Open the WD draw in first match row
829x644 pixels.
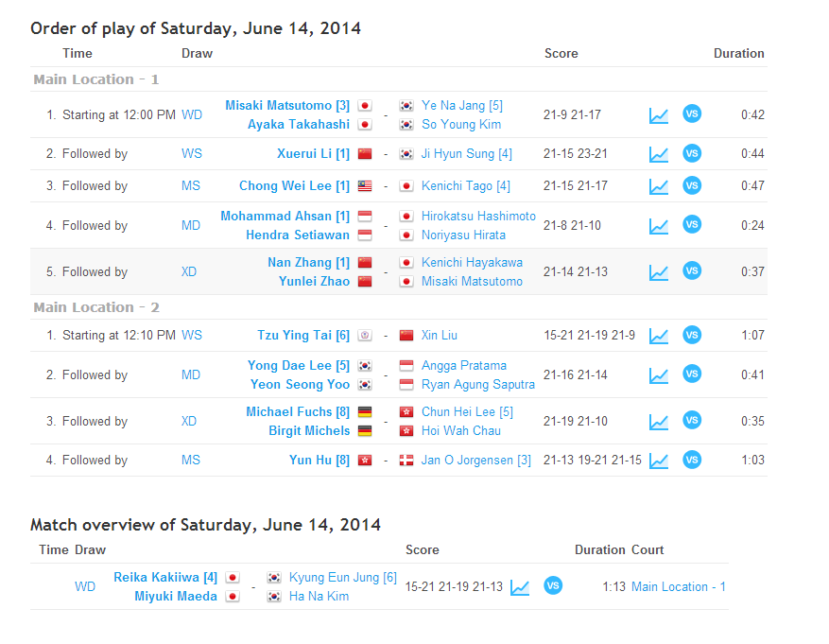point(192,115)
